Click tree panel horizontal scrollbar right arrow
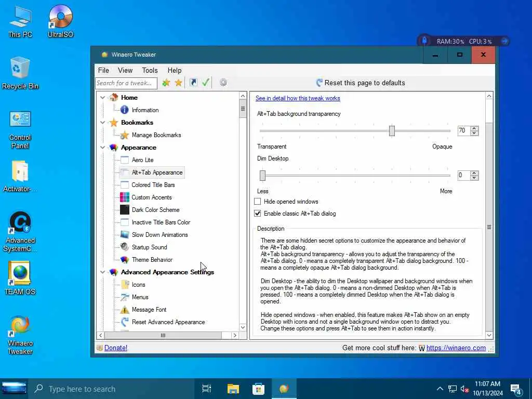The image size is (532, 399). tap(235, 335)
